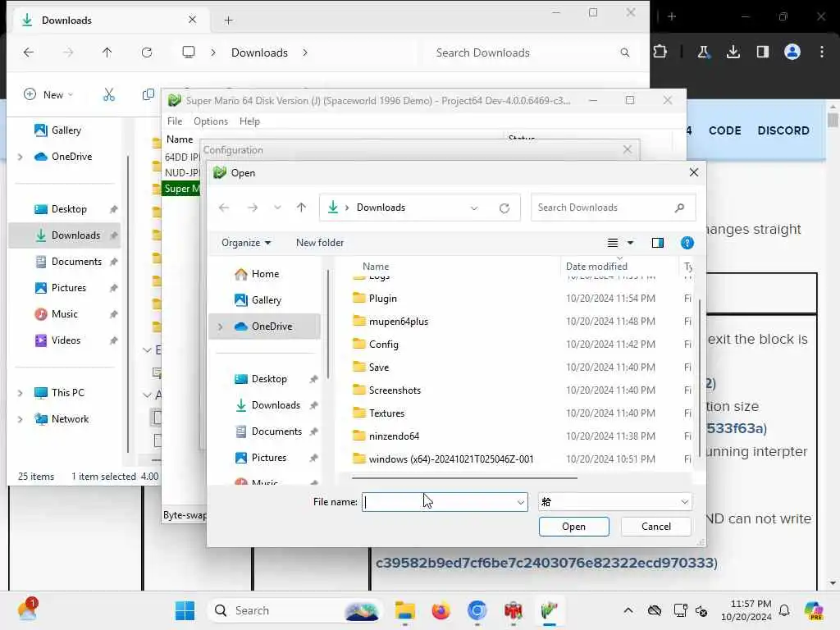The height and width of the screenshot is (630, 840).
Task: Open the browser profile avatar
Action: point(792,52)
